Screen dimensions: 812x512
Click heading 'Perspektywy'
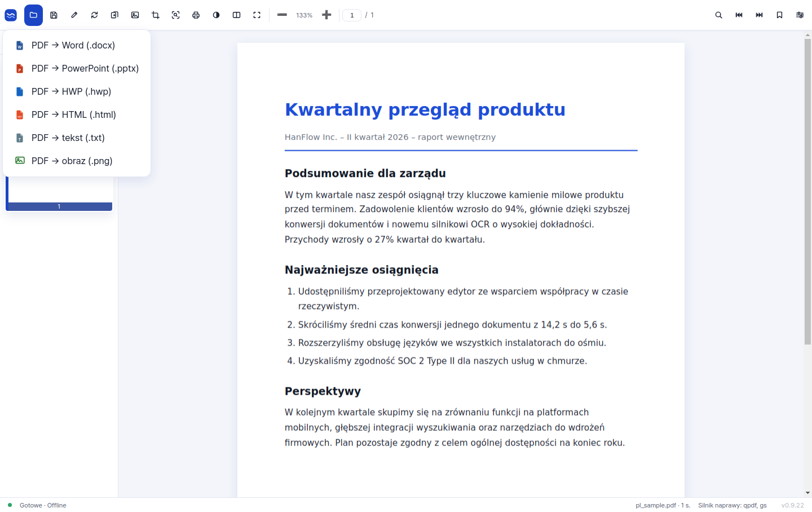323,391
